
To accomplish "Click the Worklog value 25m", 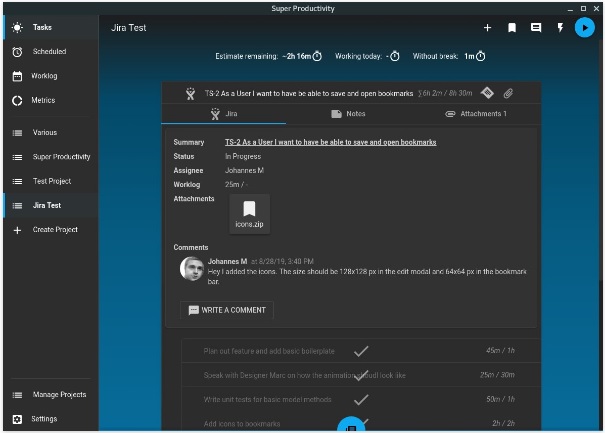I will click(x=232, y=184).
